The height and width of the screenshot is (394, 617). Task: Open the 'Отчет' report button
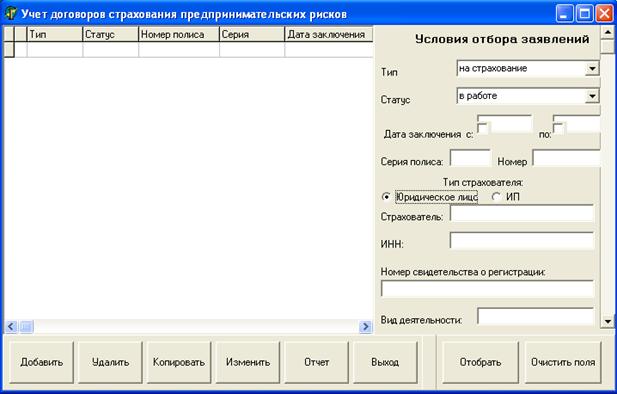coord(317,362)
